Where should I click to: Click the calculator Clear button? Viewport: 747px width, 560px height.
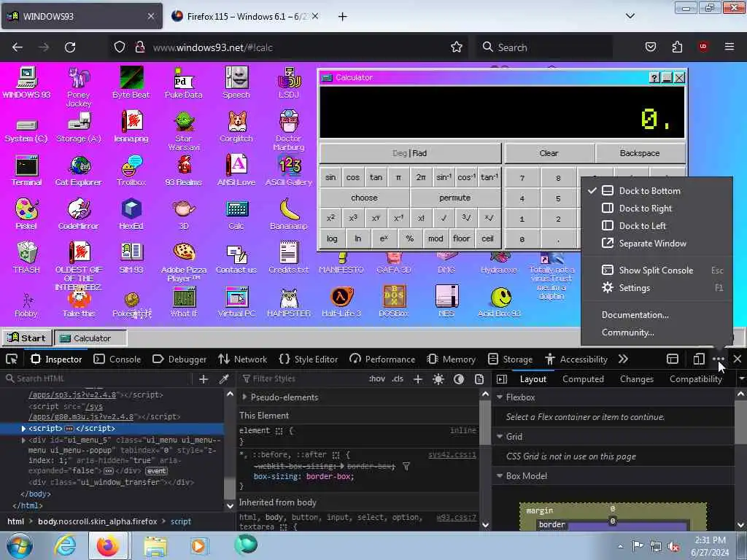point(549,153)
